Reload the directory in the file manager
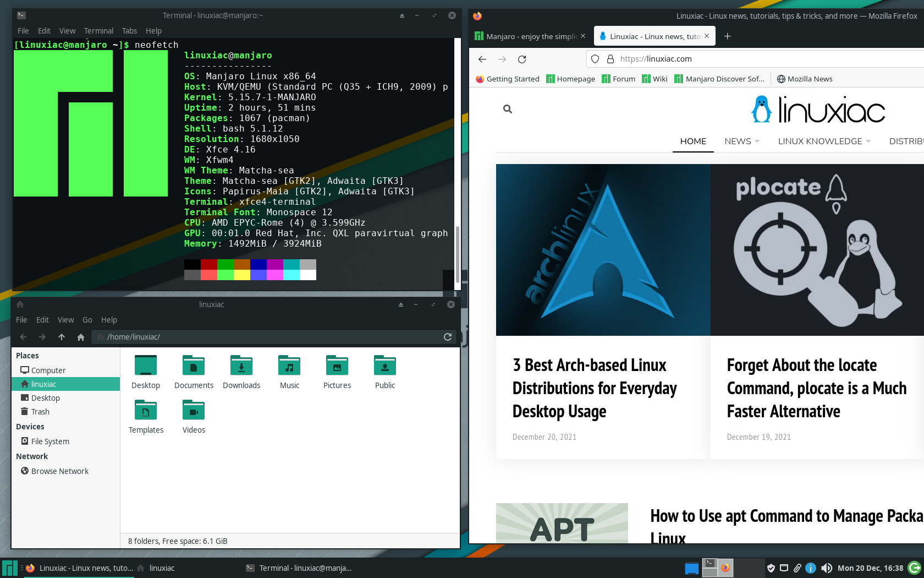The image size is (924, 578). coord(448,337)
